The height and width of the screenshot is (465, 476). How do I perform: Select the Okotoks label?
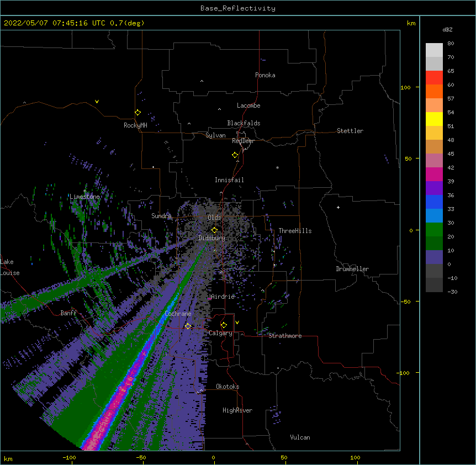pyautogui.click(x=228, y=387)
